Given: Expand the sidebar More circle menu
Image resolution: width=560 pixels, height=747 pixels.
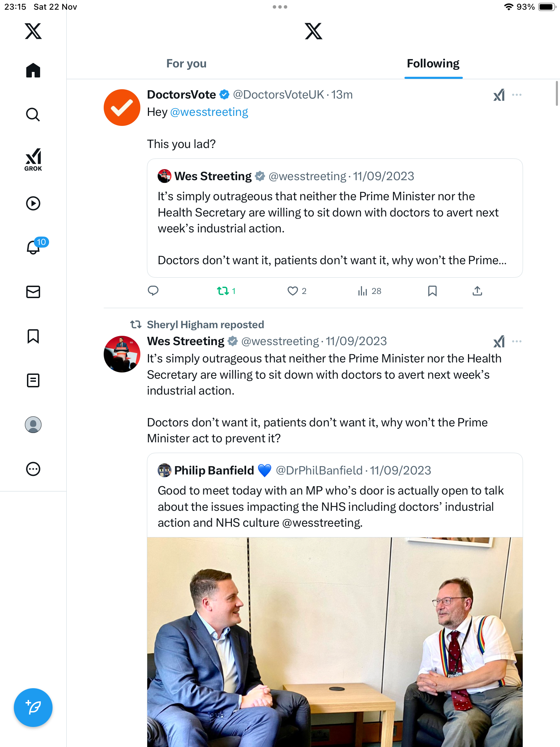Looking at the screenshot, I should [33, 469].
